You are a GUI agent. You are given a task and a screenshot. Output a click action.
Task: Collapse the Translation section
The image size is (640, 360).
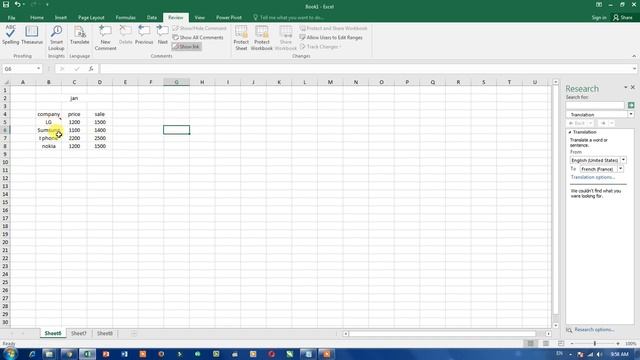pos(570,132)
